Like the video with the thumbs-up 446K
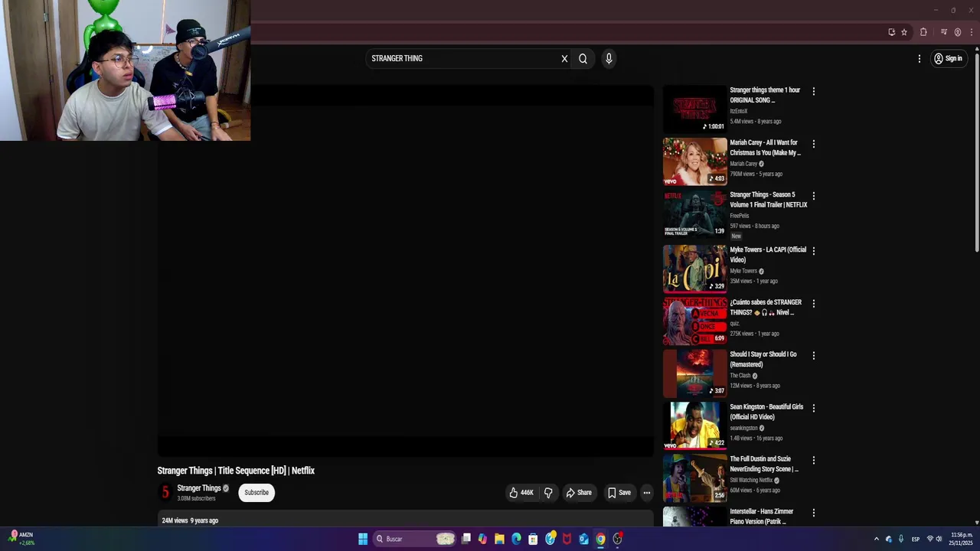This screenshot has height=551, width=980. point(521,493)
